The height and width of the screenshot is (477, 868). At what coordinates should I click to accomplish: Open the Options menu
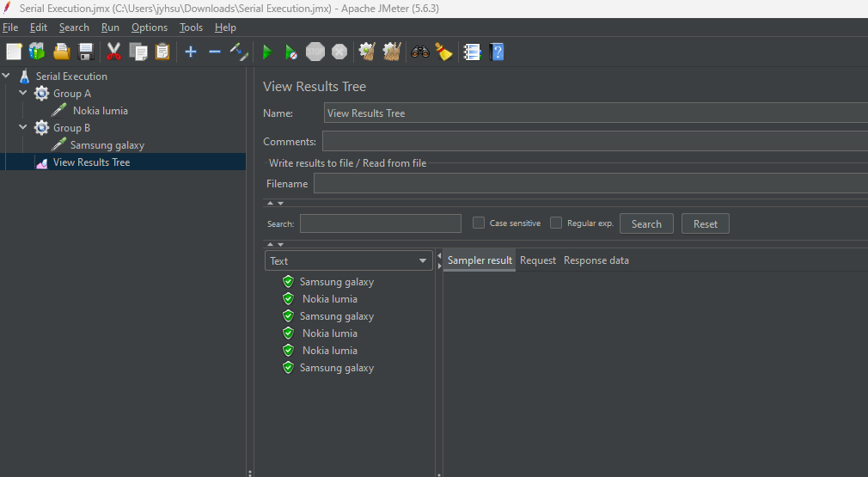(150, 28)
